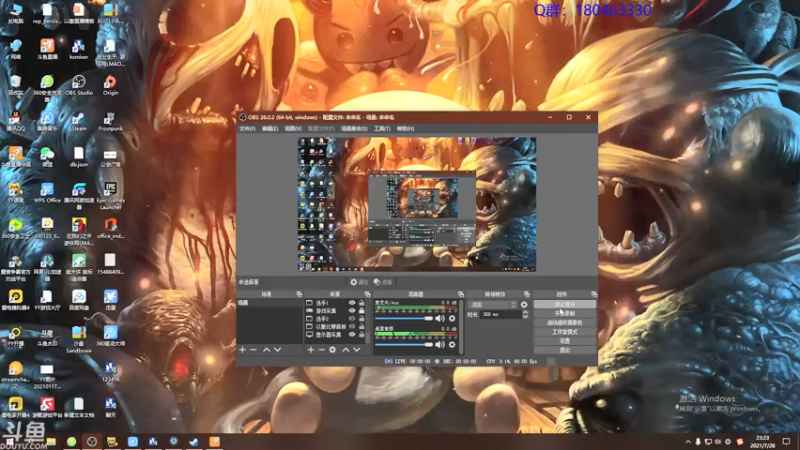Add a new source with plus icon
This screenshot has height=450, width=800.
click(x=310, y=349)
